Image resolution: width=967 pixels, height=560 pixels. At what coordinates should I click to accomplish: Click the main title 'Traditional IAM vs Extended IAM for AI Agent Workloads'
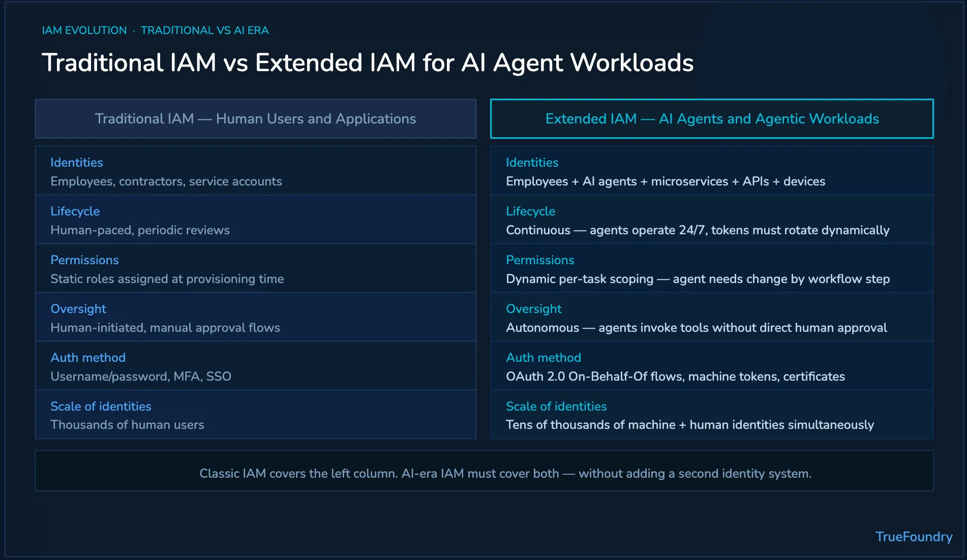point(368,63)
